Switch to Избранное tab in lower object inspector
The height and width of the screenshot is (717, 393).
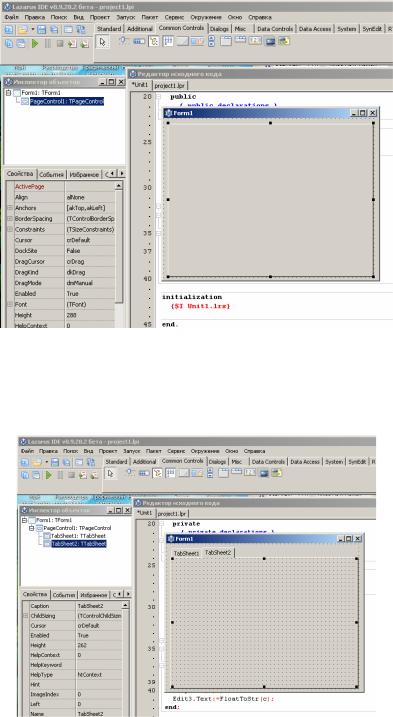[94, 595]
